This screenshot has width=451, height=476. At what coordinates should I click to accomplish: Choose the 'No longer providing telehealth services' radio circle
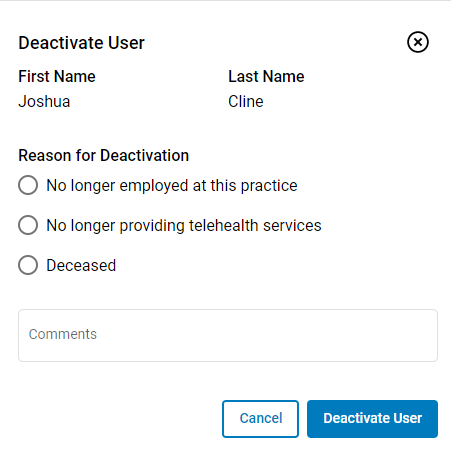[x=28, y=225]
